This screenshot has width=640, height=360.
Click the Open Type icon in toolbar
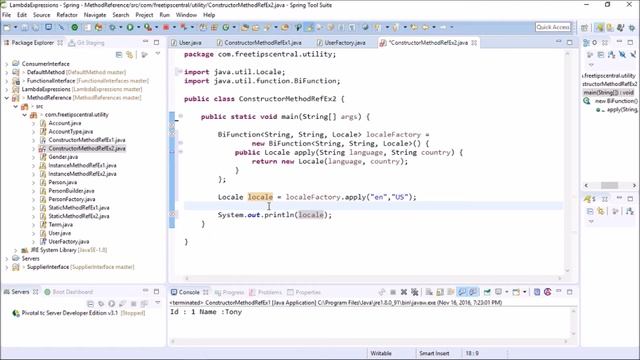click(x=244, y=27)
